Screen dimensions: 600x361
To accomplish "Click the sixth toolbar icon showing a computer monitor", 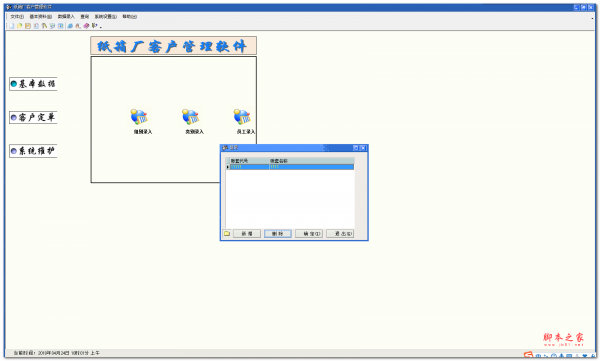I will pos(52,26).
